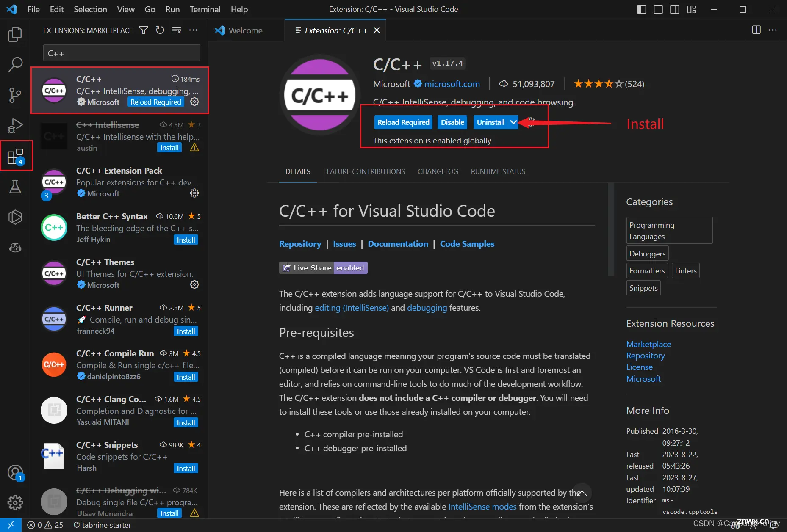Install C/C++ Clang Command Adapter extension
Viewport: 787px width, 532px height.
[186, 423]
